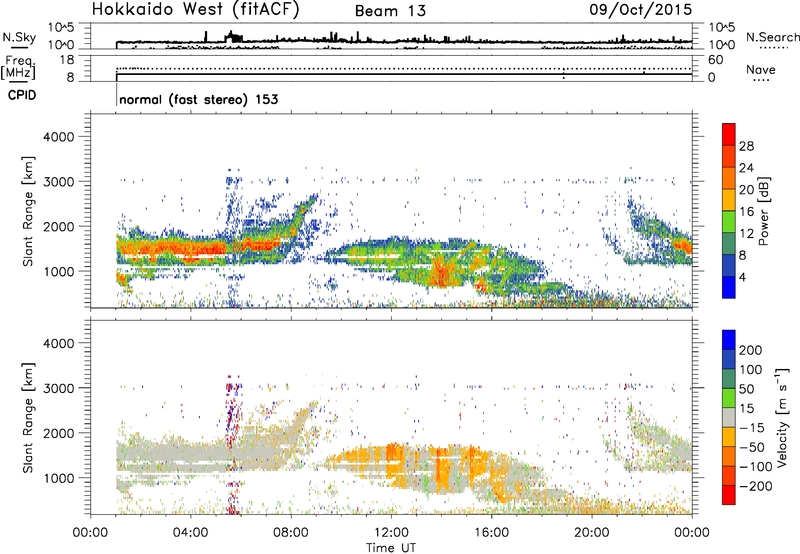Click the 4000 tick label in the power panel
The height and width of the screenshot is (554, 800).
(58, 137)
